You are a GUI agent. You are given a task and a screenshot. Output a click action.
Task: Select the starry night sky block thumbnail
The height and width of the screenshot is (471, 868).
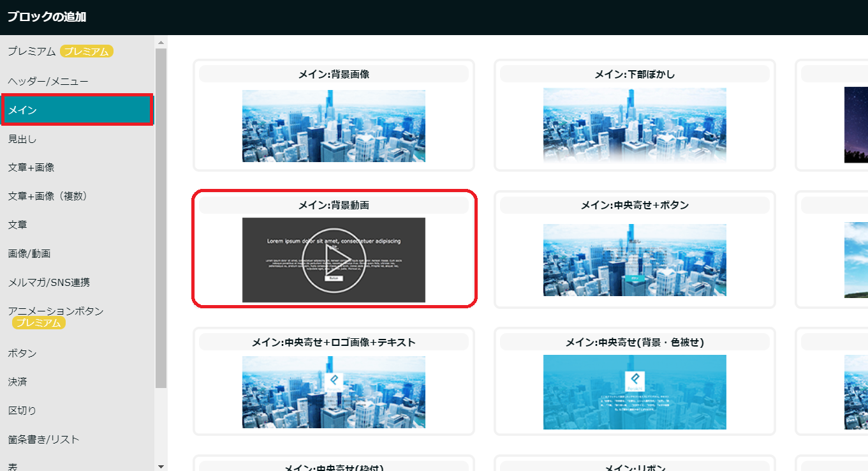point(856,125)
